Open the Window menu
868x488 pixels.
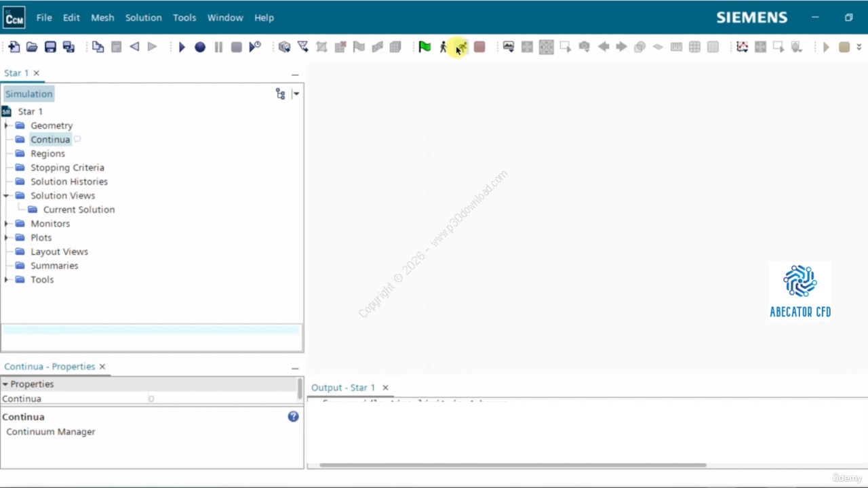225,18
